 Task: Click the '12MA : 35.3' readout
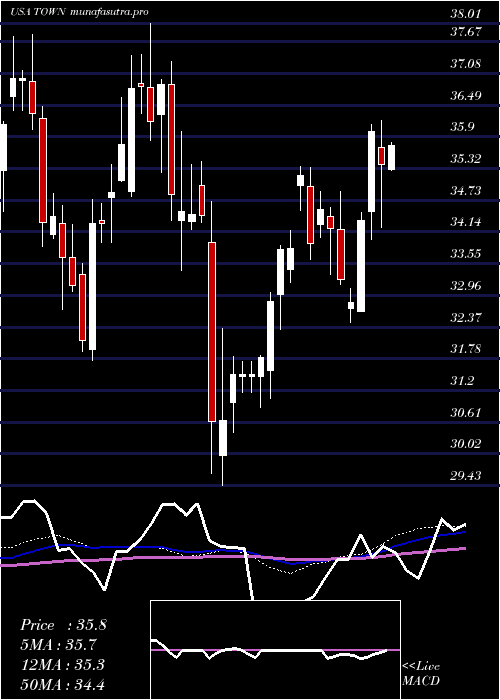click(x=62, y=665)
